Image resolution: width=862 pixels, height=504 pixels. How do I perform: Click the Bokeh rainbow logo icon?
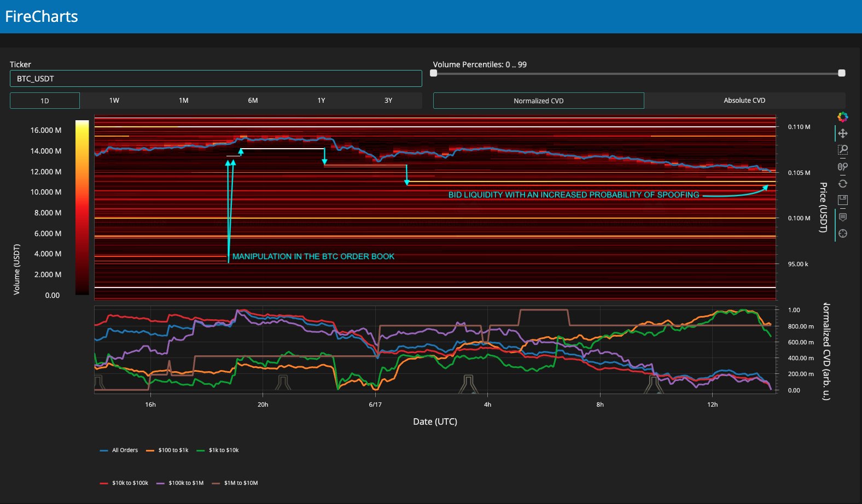tap(843, 117)
